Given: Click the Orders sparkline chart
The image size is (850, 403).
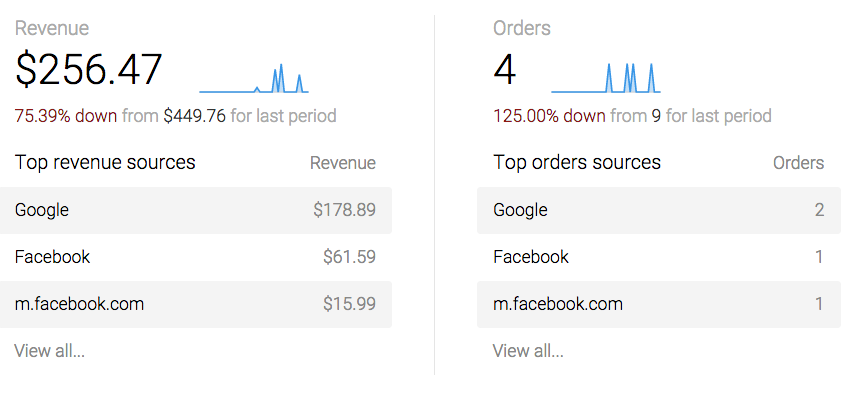Looking at the screenshot, I should (605, 78).
